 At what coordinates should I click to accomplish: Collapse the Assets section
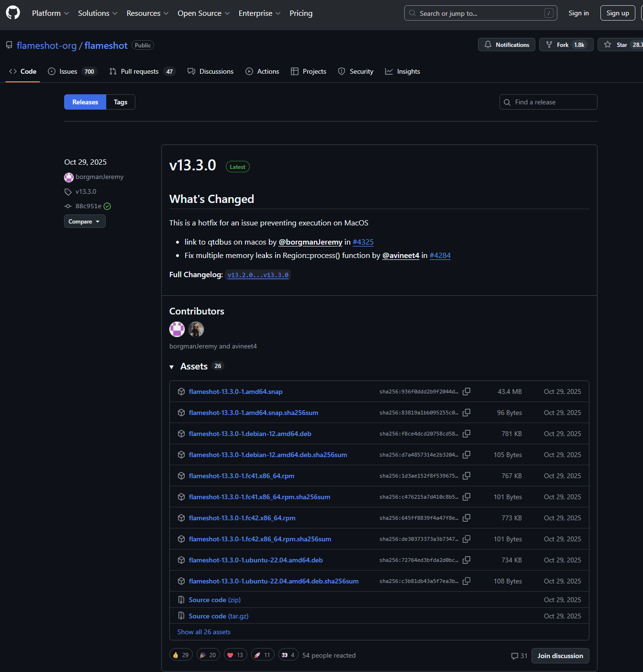click(172, 367)
